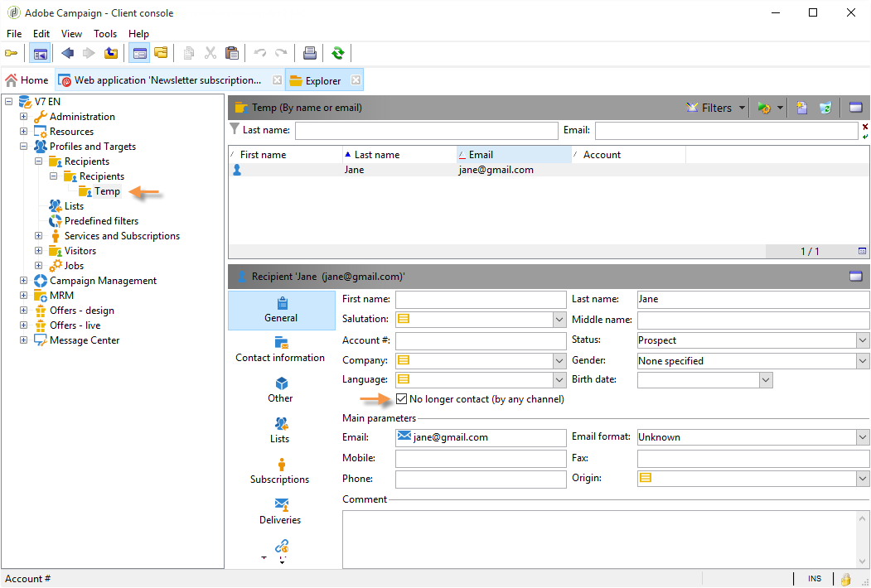Open the Tools menu
The image size is (871, 588).
click(105, 34)
